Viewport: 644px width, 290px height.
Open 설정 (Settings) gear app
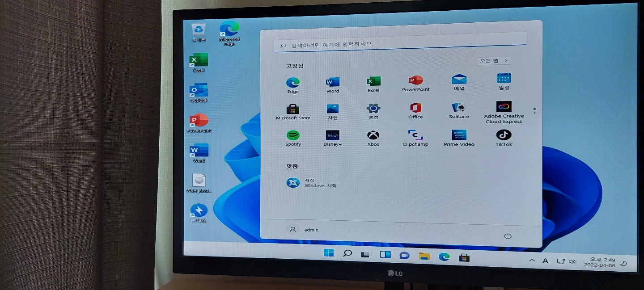[373, 111]
